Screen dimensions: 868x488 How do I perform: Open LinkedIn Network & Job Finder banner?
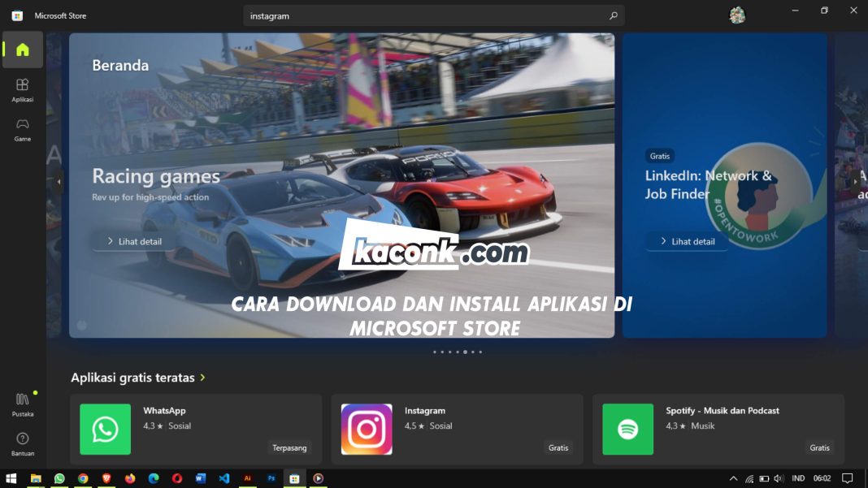[x=725, y=185]
